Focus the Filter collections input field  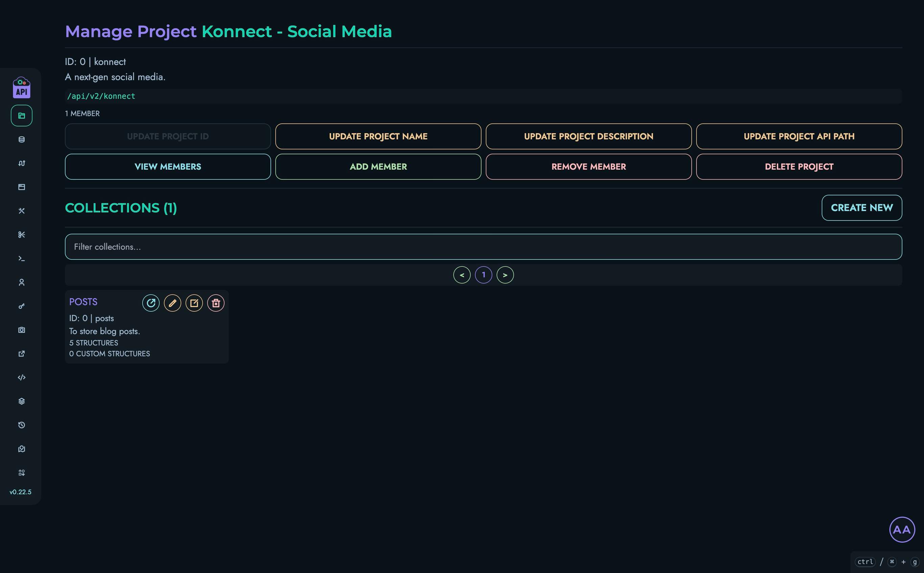483,247
